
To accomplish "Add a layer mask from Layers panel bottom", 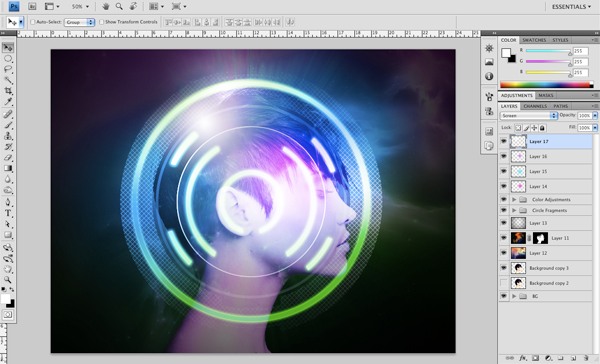I will 535,358.
